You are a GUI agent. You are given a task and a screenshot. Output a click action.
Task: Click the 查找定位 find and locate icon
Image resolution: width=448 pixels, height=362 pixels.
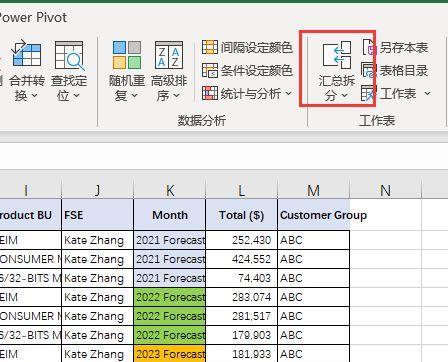click(69, 55)
